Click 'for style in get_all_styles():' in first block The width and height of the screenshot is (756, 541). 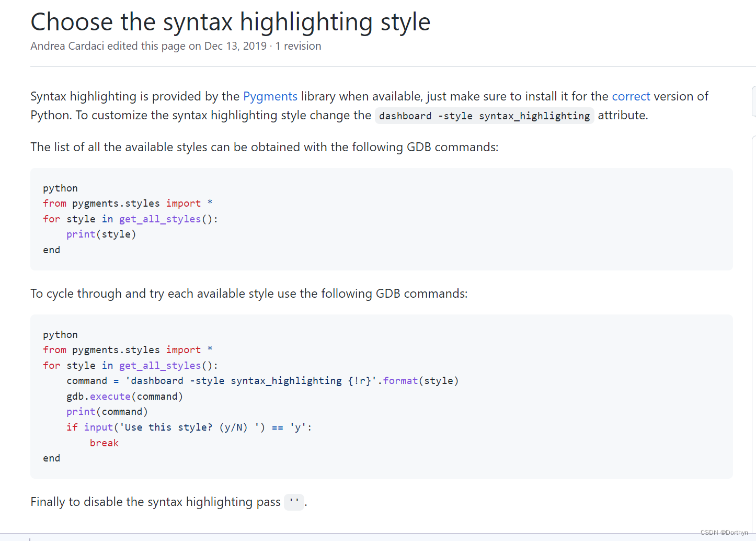click(x=131, y=219)
